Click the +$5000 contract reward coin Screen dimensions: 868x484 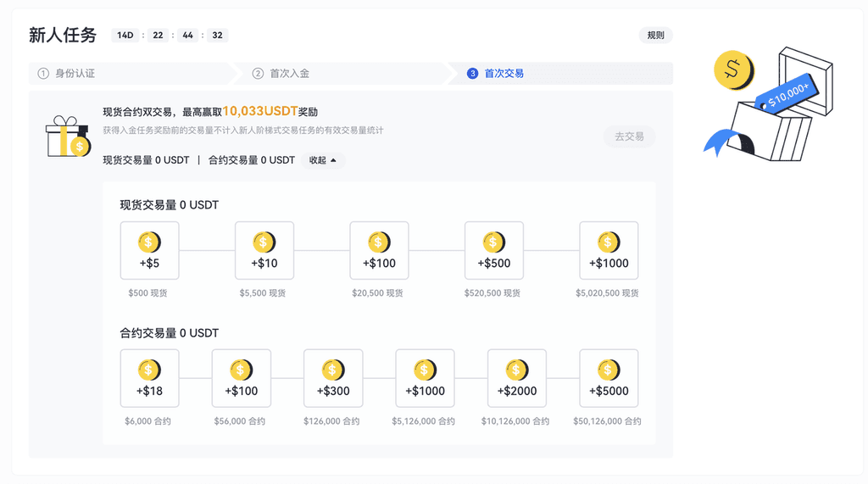(x=609, y=370)
